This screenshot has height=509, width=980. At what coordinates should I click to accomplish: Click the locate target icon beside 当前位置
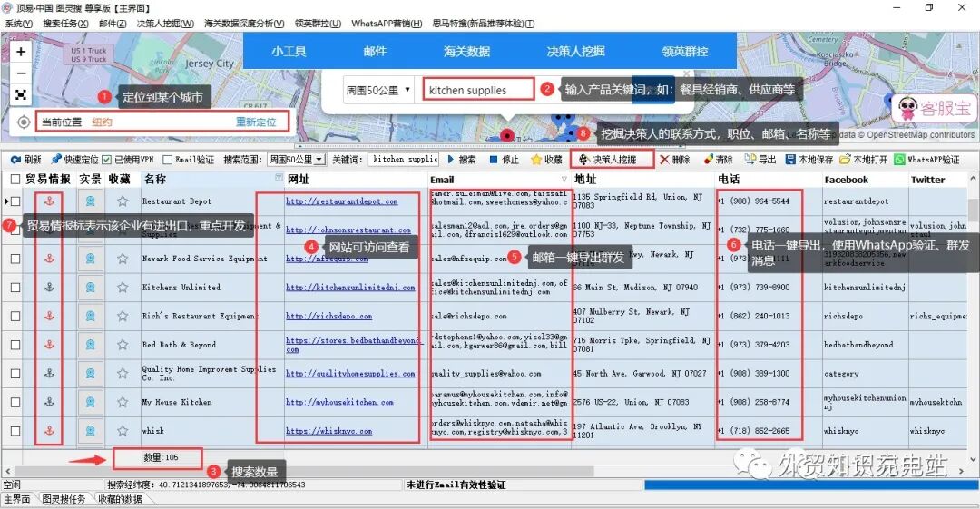23,122
